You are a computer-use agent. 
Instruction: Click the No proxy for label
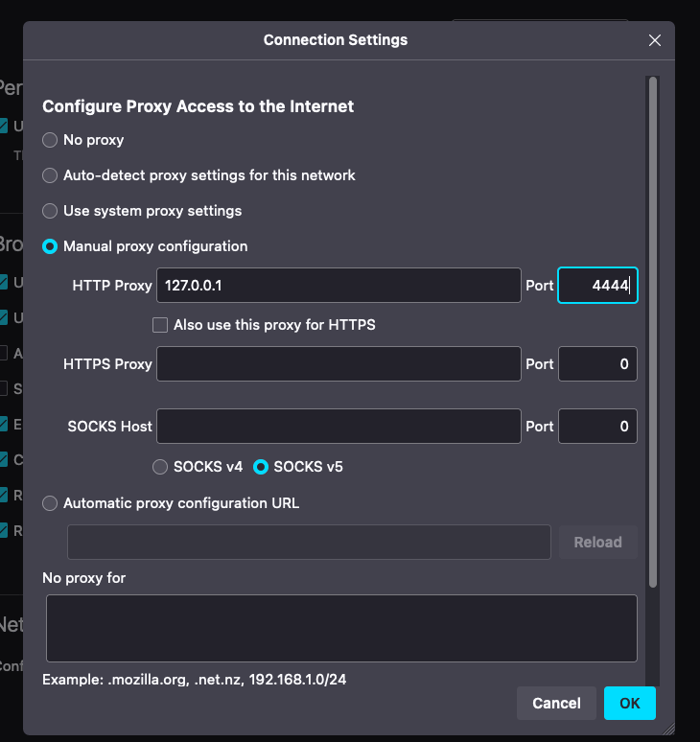point(83,578)
